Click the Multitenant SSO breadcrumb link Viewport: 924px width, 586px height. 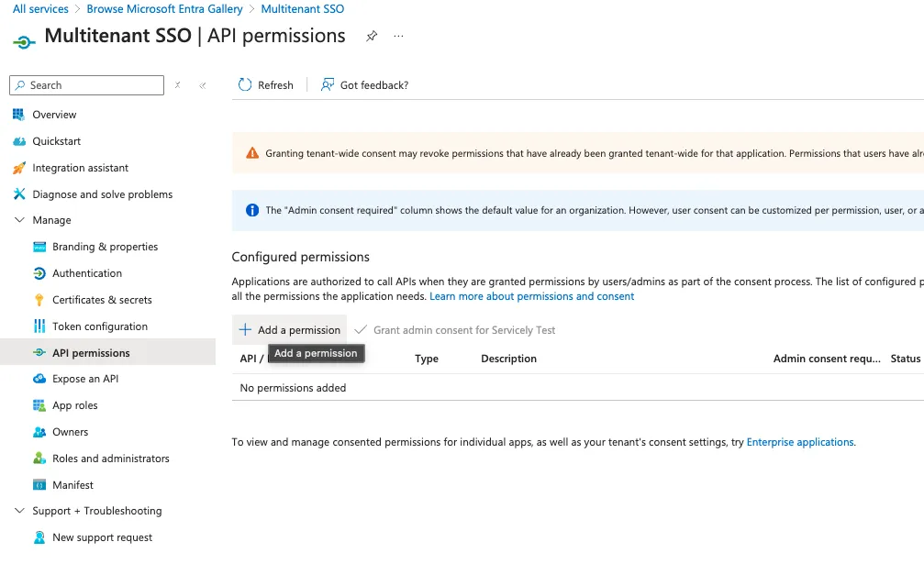click(x=302, y=9)
